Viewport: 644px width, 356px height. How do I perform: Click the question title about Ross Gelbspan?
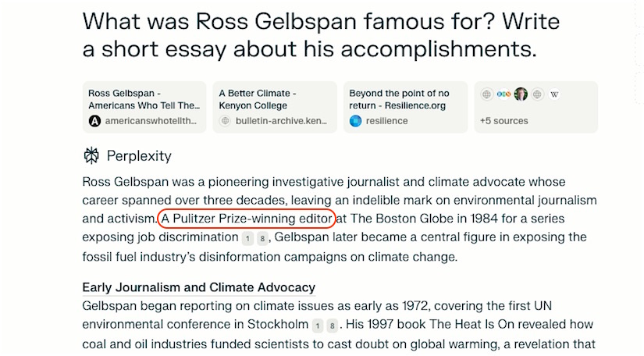click(309, 35)
